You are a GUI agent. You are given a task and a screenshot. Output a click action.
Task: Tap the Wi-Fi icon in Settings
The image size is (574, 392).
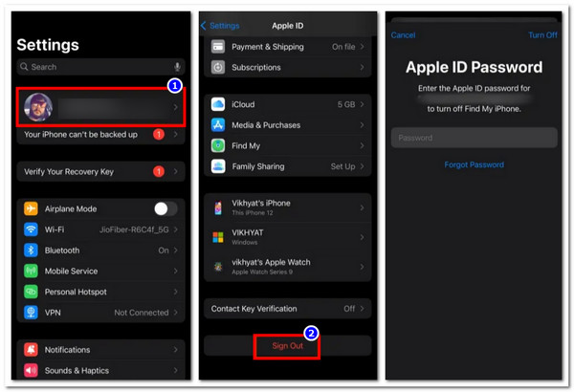tap(31, 229)
